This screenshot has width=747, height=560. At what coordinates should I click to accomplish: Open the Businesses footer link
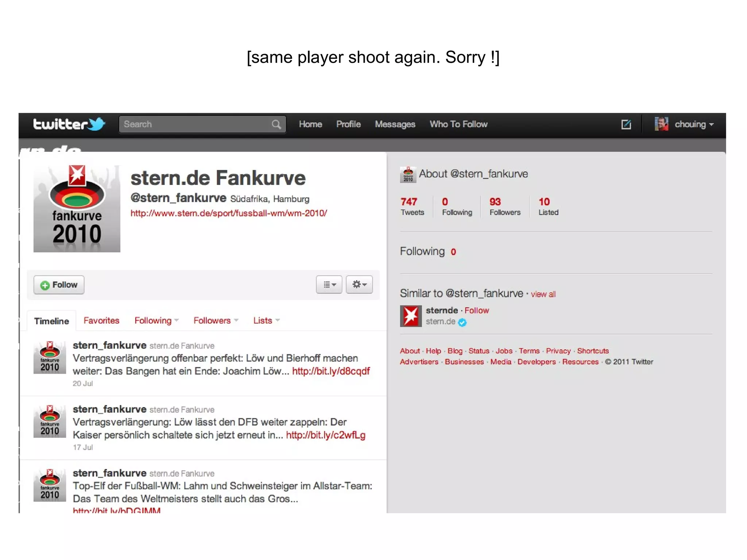(464, 362)
